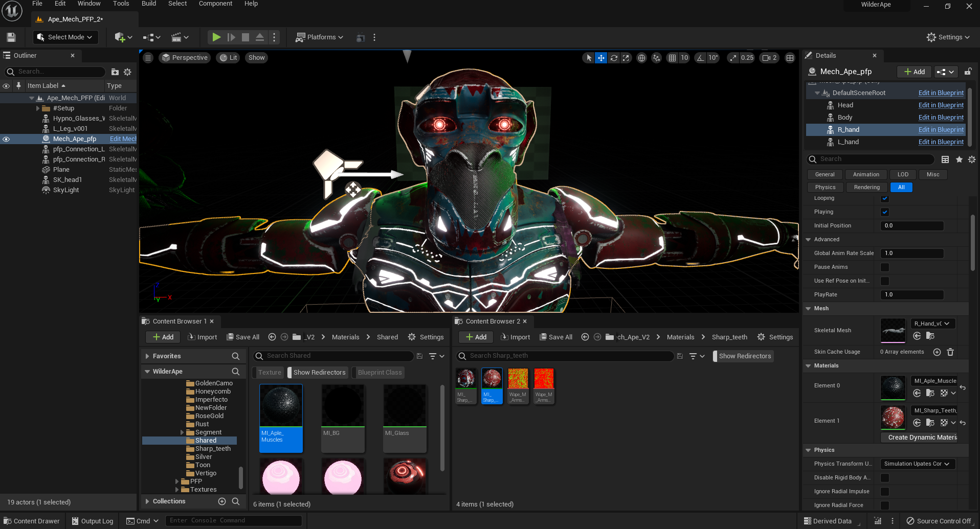Viewport: 980px width, 529px height.
Task: Save the current level with disk icon
Action: click(x=11, y=37)
